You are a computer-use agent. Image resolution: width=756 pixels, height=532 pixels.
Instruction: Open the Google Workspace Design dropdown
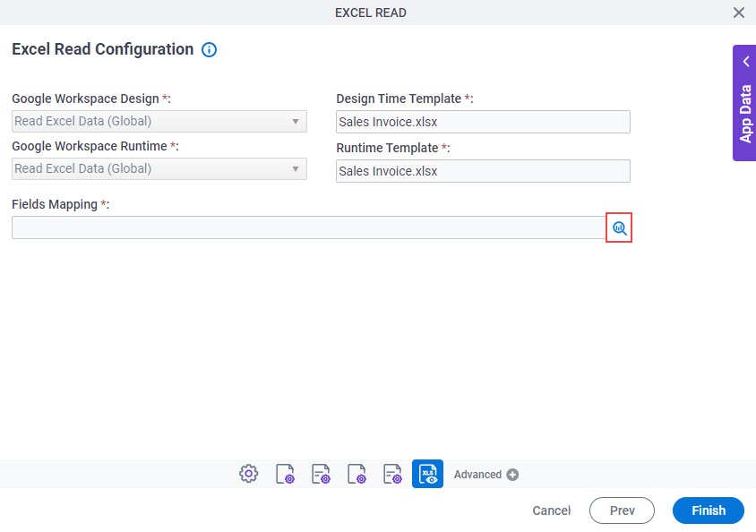[x=159, y=122]
